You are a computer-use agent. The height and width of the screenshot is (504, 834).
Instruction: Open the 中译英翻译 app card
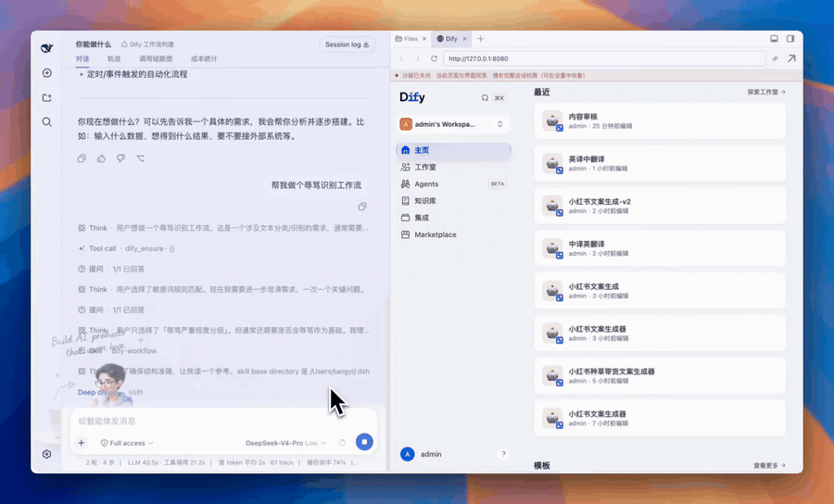pyautogui.click(x=660, y=248)
